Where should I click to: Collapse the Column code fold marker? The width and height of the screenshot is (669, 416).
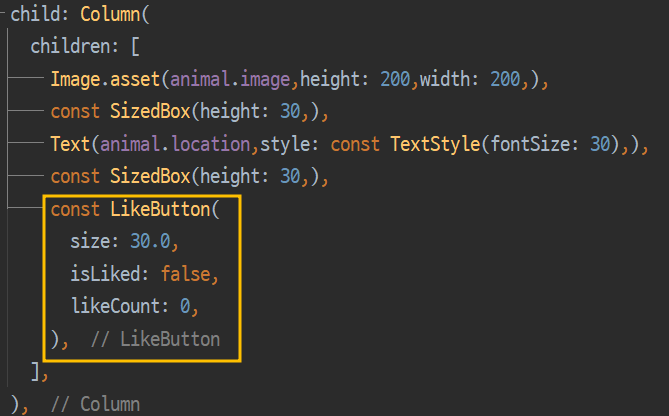[3, 15]
